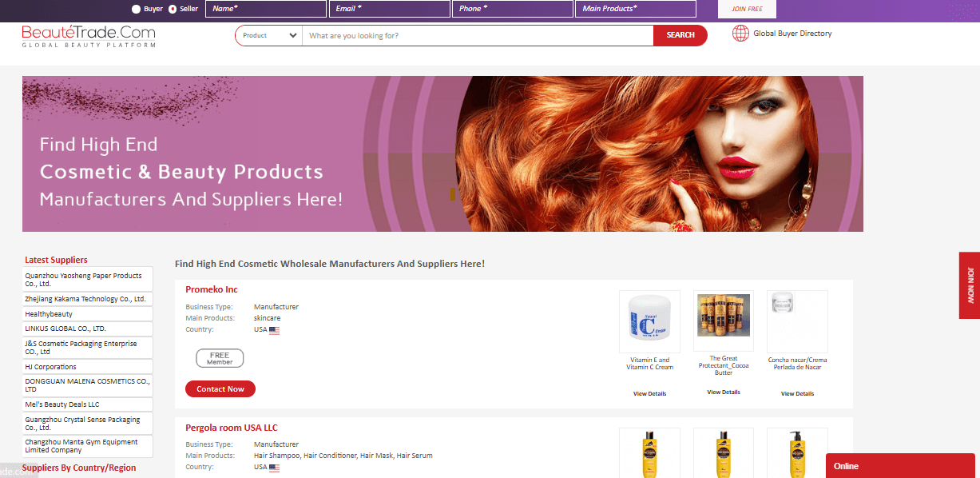980x478 pixels.
Task: Open the Concha nacar product image
Action: [796, 321]
